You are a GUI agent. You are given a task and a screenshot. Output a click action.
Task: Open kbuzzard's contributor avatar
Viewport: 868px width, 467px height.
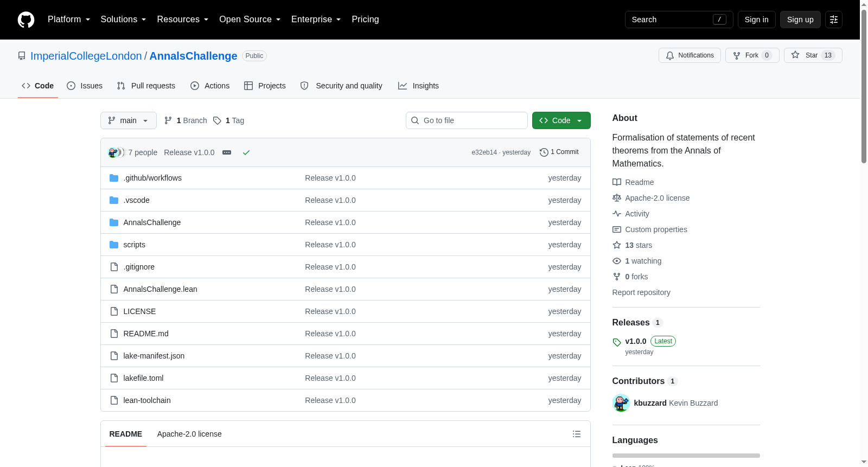621,403
